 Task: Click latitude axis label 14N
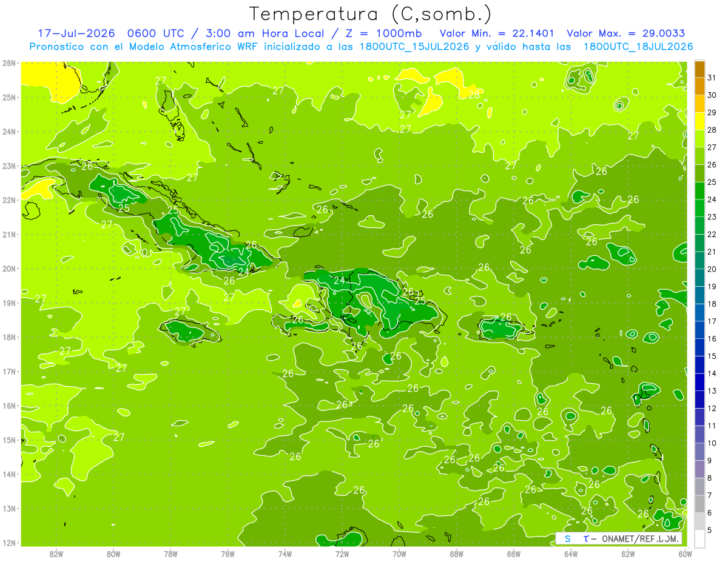click(x=9, y=474)
